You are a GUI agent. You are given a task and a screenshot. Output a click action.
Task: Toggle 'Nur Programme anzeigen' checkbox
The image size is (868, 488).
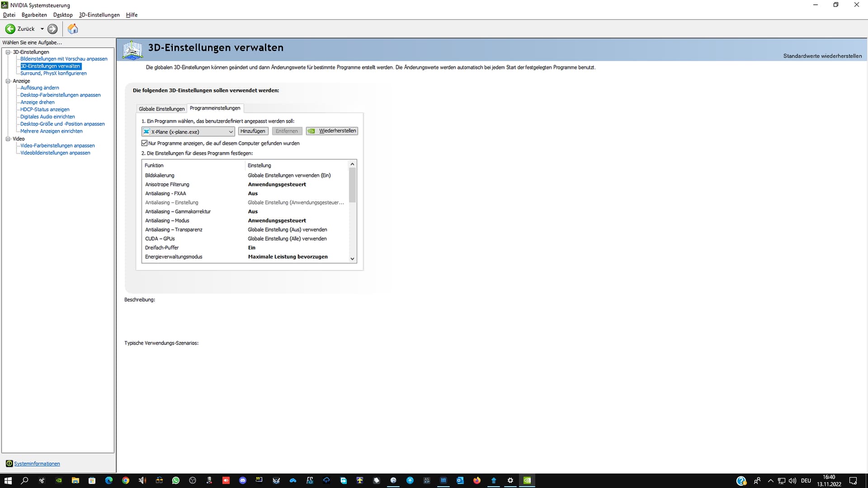145,143
